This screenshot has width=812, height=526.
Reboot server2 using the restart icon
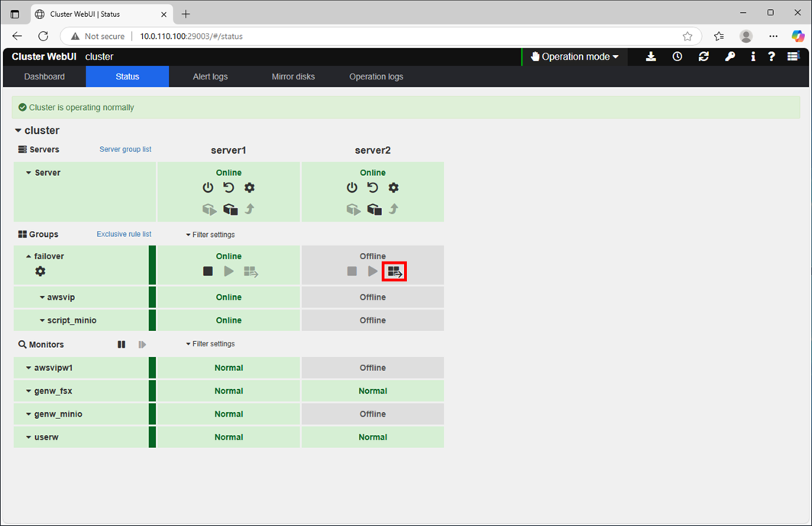click(x=373, y=187)
